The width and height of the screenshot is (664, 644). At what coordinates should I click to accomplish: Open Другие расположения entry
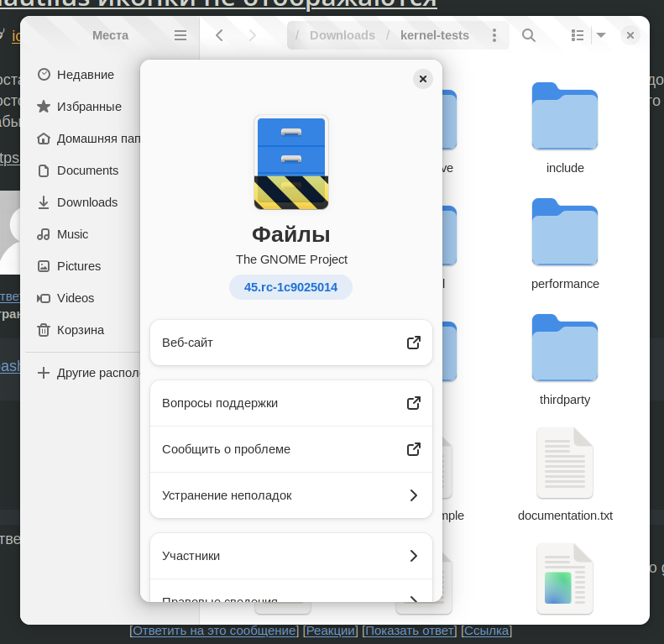tap(85, 373)
